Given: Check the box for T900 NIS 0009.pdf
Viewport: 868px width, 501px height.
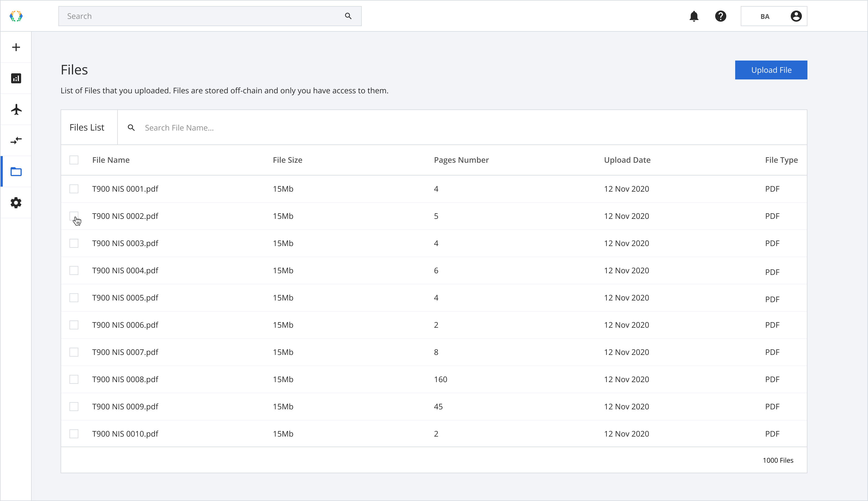Looking at the screenshot, I should [74, 406].
